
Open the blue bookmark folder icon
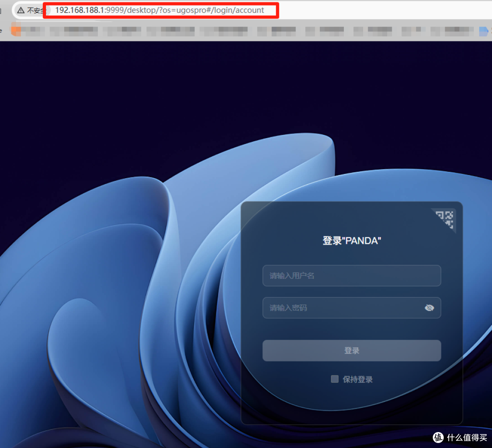(x=483, y=31)
